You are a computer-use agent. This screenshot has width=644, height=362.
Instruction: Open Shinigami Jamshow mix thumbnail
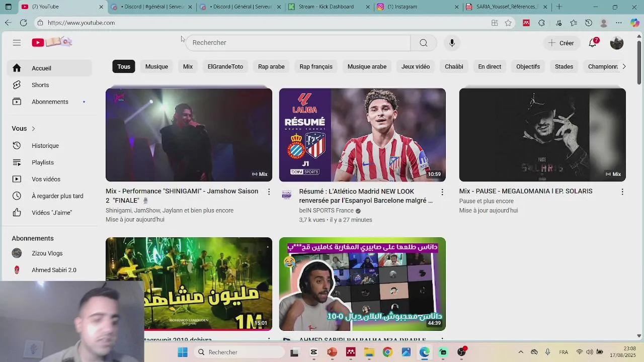click(x=189, y=135)
